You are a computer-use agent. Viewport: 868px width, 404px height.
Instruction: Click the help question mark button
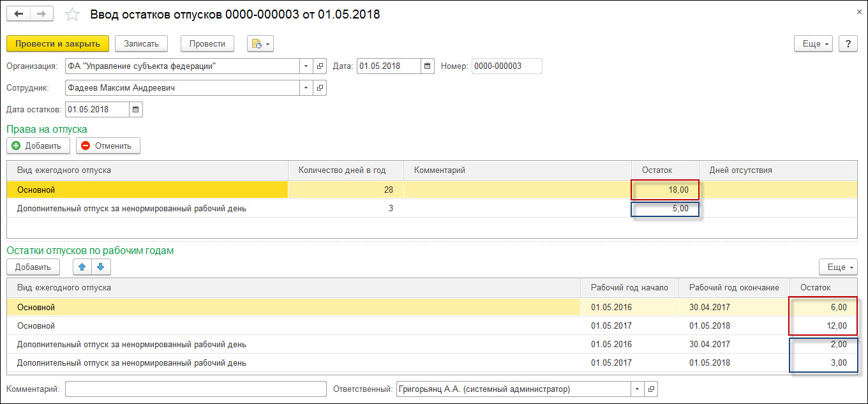click(848, 43)
